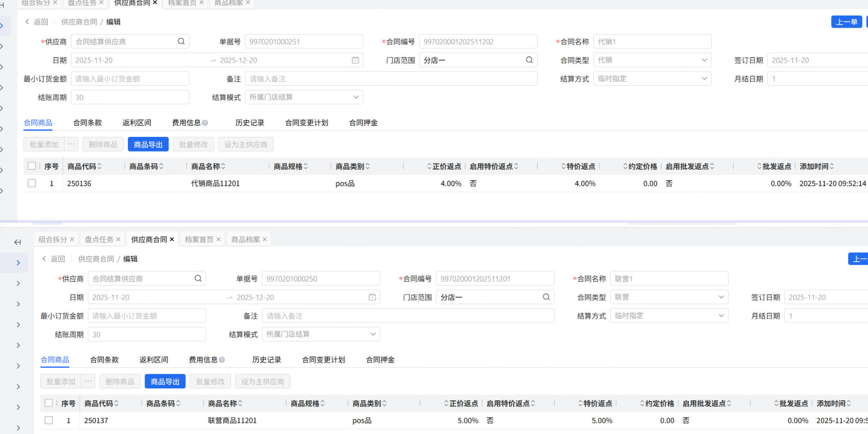Sort by 启用特价返点 in 联营1 product table
Viewport: 868px width, 434px height.
(533, 403)
